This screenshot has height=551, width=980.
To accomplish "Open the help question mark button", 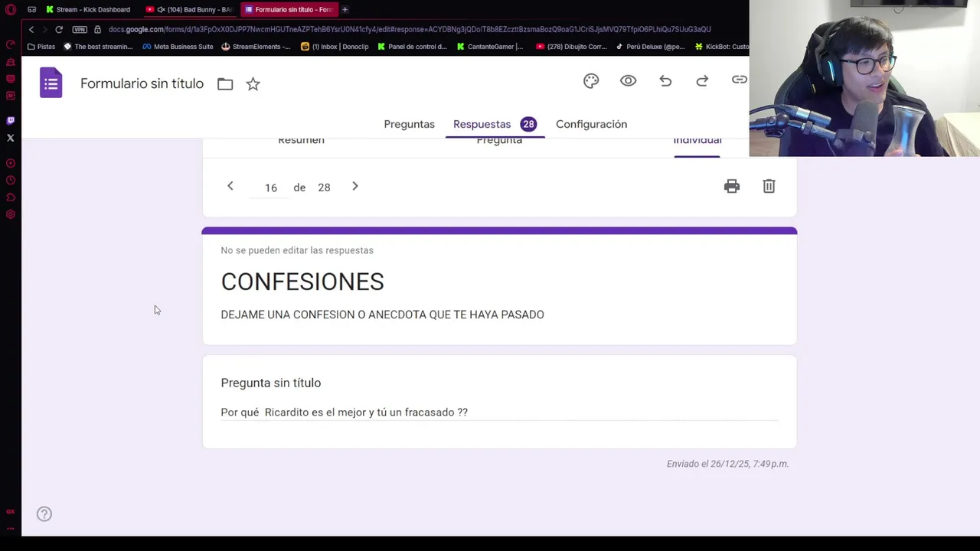I will tap(44, 514).
